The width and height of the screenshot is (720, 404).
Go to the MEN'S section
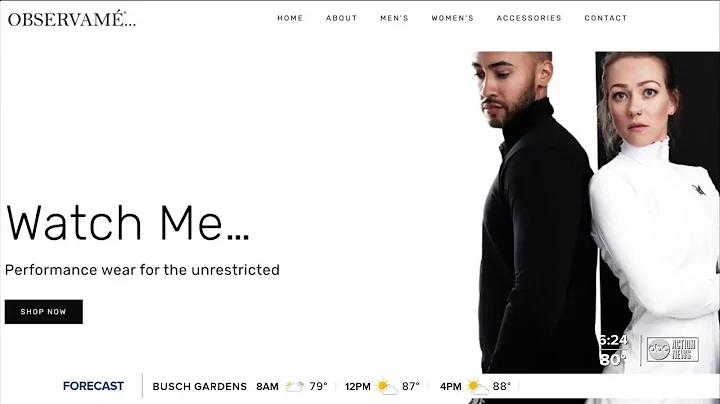(x=394, y=18)
